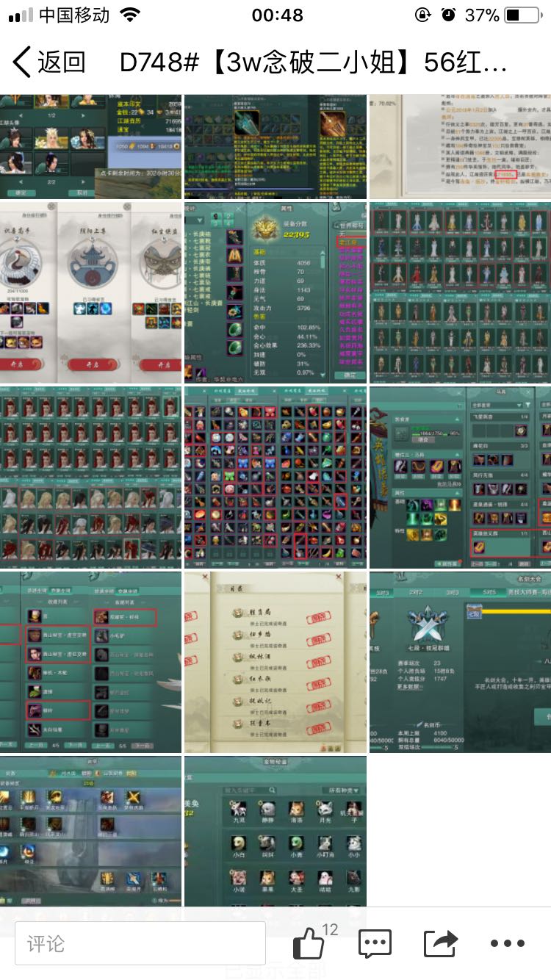
Task: Tap the 评论 comment input field
Action: (140, 943)
